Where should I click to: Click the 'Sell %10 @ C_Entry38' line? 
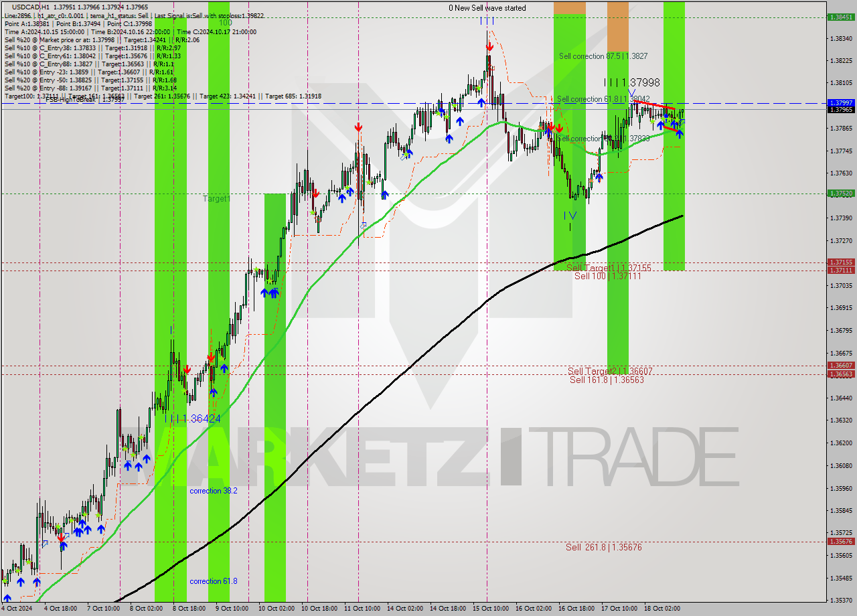tap(92, 48)
